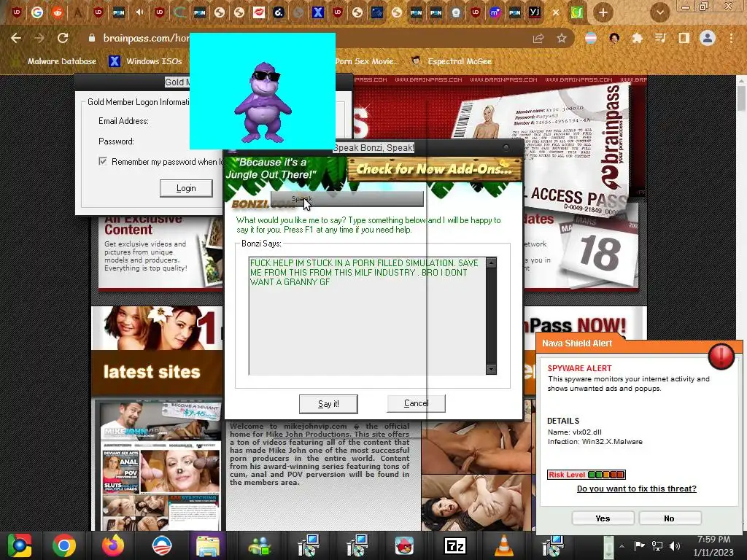
Task: Open Windows Live Messenger from the taskbar
Action: (x=258, y=545)
